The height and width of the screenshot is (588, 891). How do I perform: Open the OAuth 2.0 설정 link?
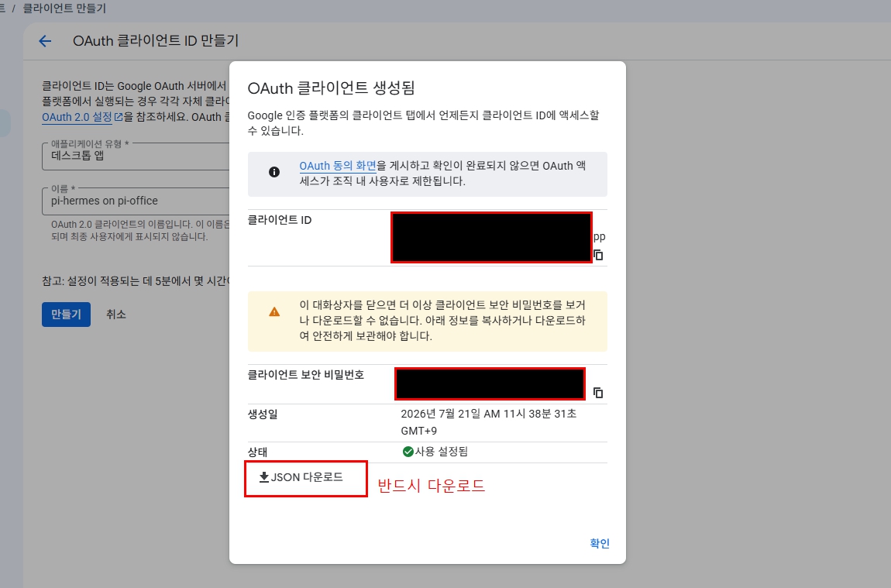[77, 117]
